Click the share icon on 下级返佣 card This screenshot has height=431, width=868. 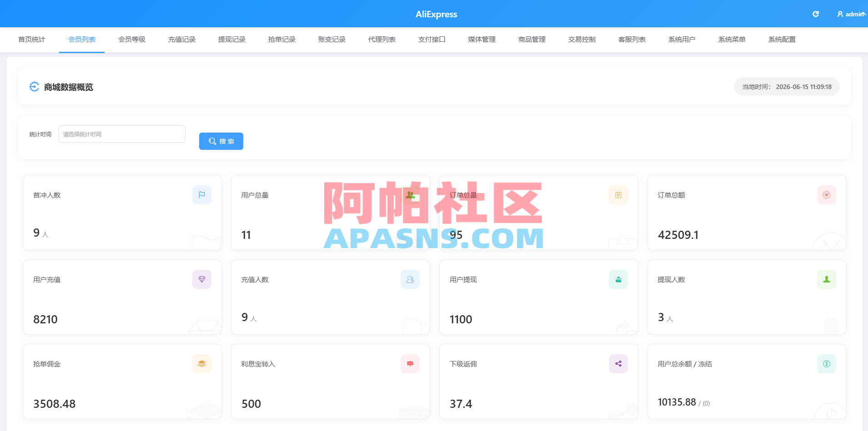(x=618, y=364)
